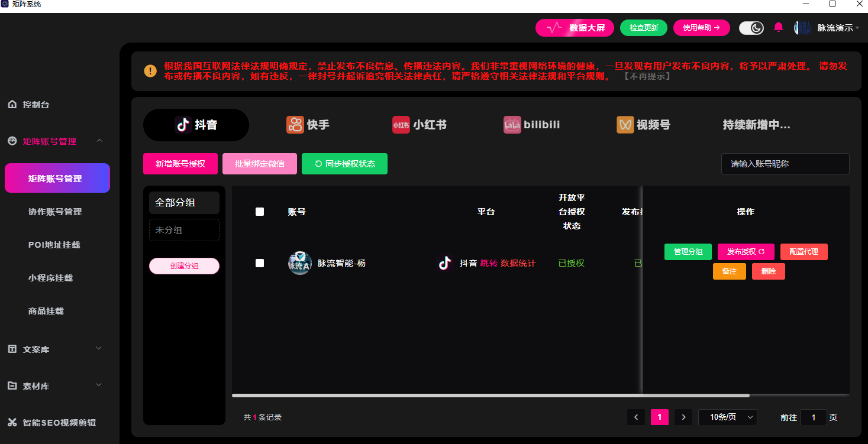868x444 pixels.
Task: Open POI地址挂载 in sidebar
Action: click(54, 245)
